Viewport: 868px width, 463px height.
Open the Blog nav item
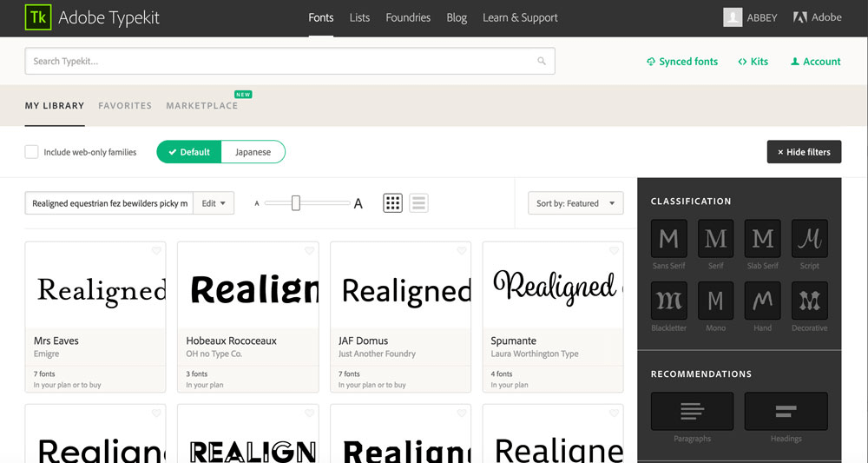tap(457, 17)
